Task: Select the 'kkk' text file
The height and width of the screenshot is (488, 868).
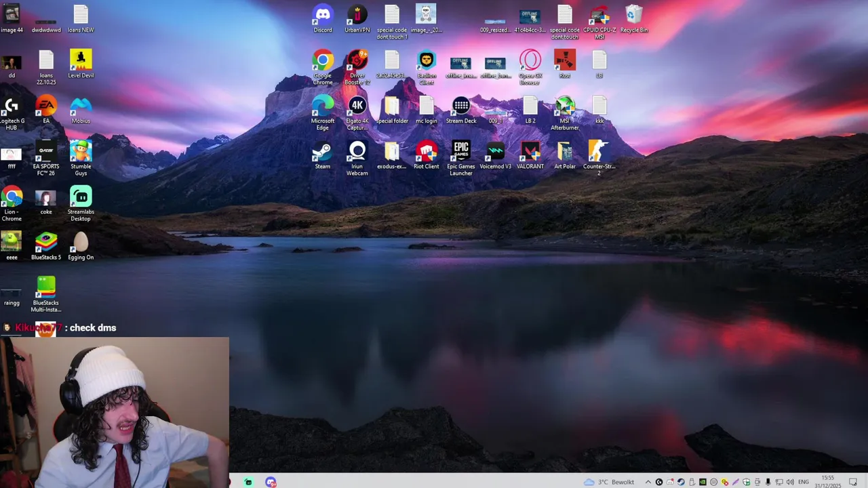Action: pyautogui.click(x=599, y=109)
